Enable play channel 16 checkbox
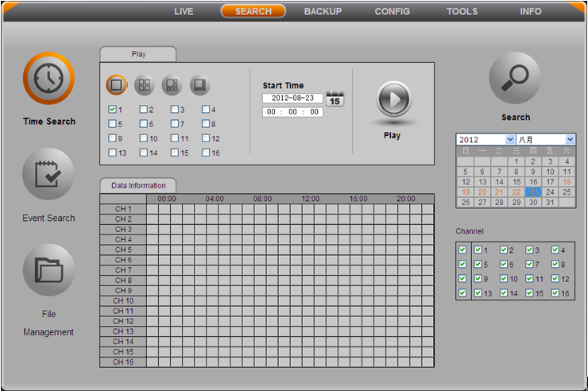Image resolution: width=588 pixels, height=391 pixels. 206,153
